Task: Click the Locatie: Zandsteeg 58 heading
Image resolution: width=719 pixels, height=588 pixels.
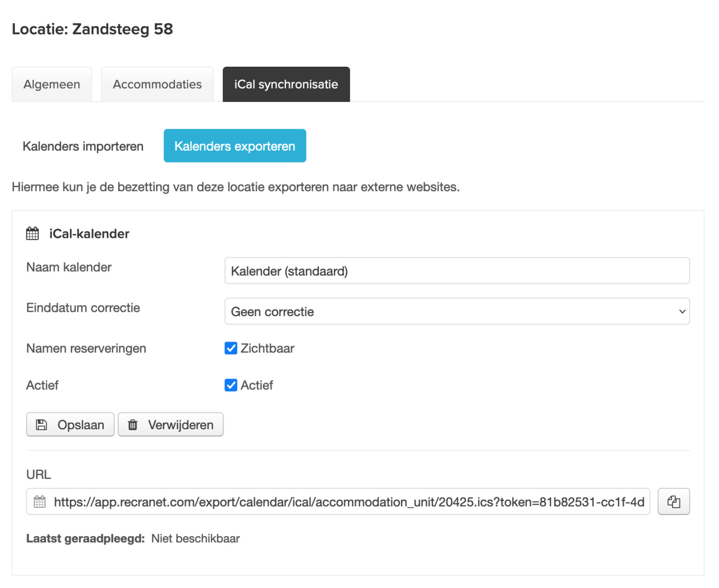Action: tap(92, 29)
